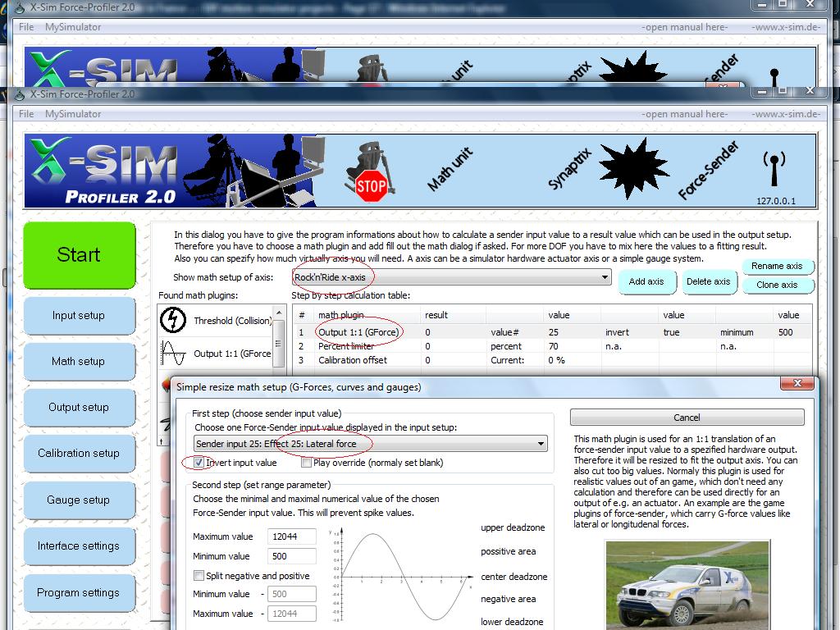This screenshot has height=630, width=840.
Task: Click the plugin list scroll-up arrow
Action: coord(279,313)
